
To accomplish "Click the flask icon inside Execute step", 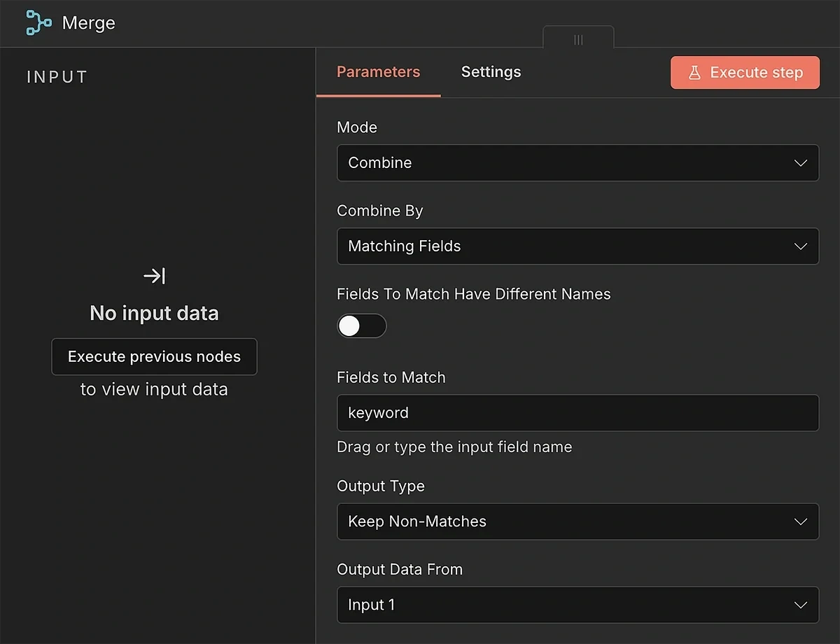I will click(x=694, y=72).
